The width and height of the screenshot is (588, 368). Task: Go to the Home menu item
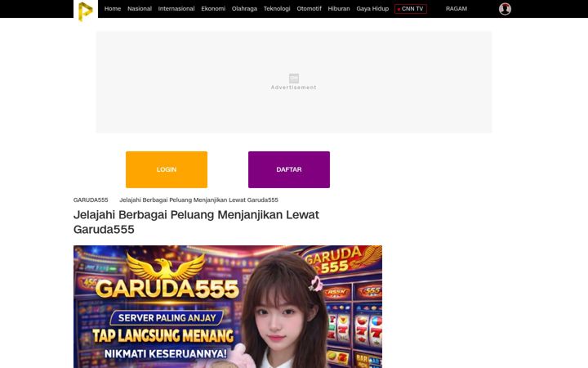point(113,9)
